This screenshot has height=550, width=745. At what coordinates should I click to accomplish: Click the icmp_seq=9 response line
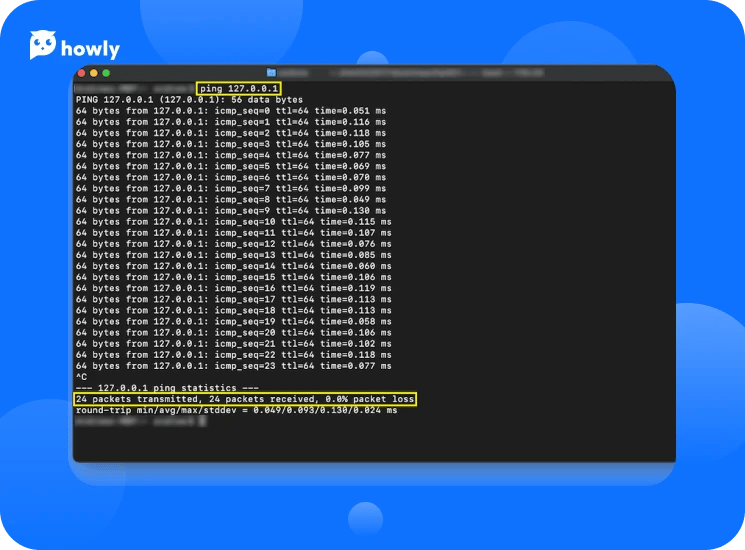(x=230, y=210)
